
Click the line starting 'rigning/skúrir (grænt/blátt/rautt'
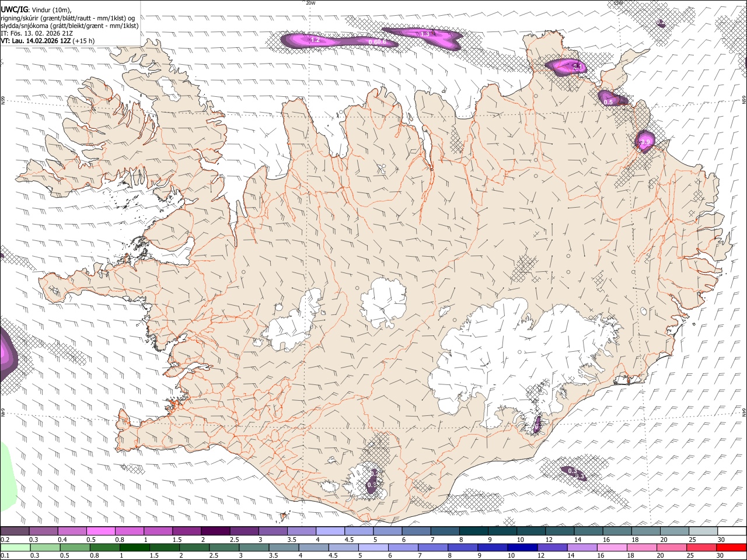coord(68,18)
